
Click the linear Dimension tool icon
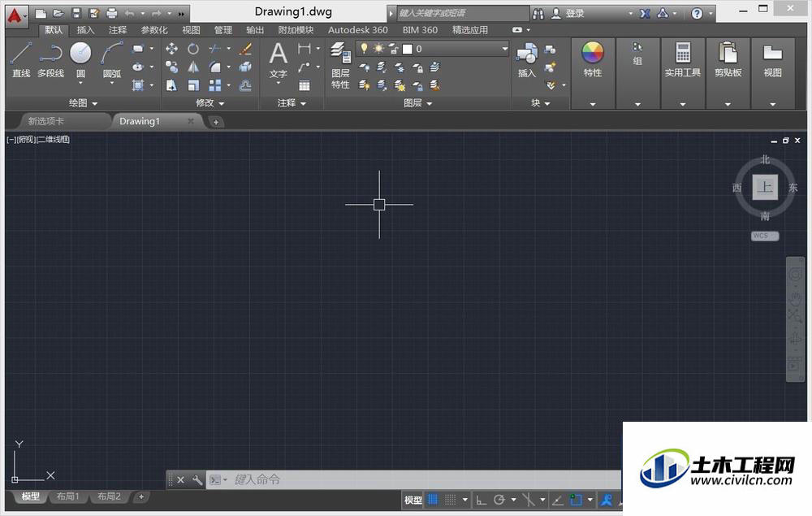coord(304,49)
